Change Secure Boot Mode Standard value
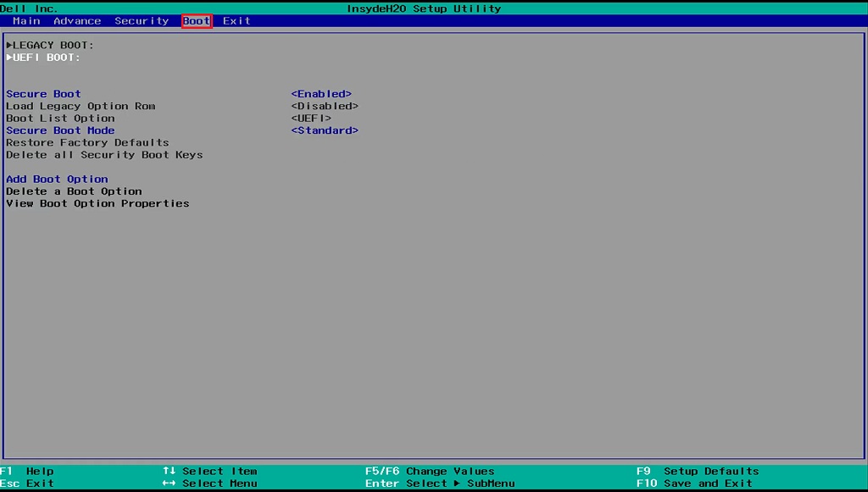 tap(324, 130)
